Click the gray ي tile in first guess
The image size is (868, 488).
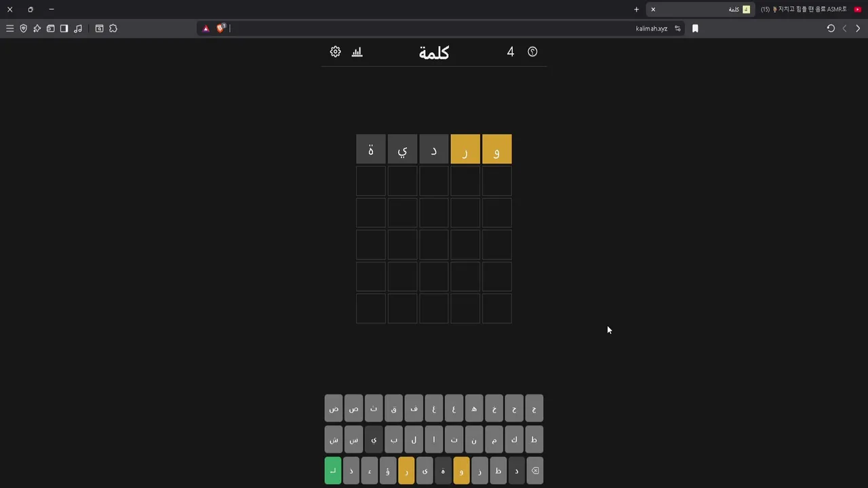(x=402, y=149)
